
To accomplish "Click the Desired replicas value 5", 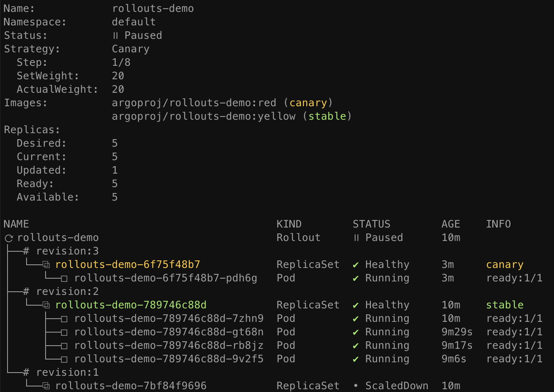I will 115,143.
